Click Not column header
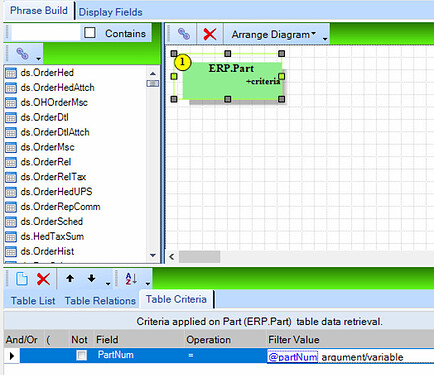This screenshot has width=434, height=375. click(x=79, y=340)
